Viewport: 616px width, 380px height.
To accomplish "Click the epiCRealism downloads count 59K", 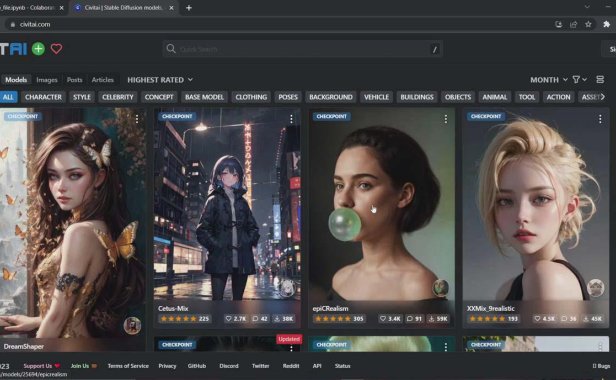I will pyautogui.click(x=438, y=319).
